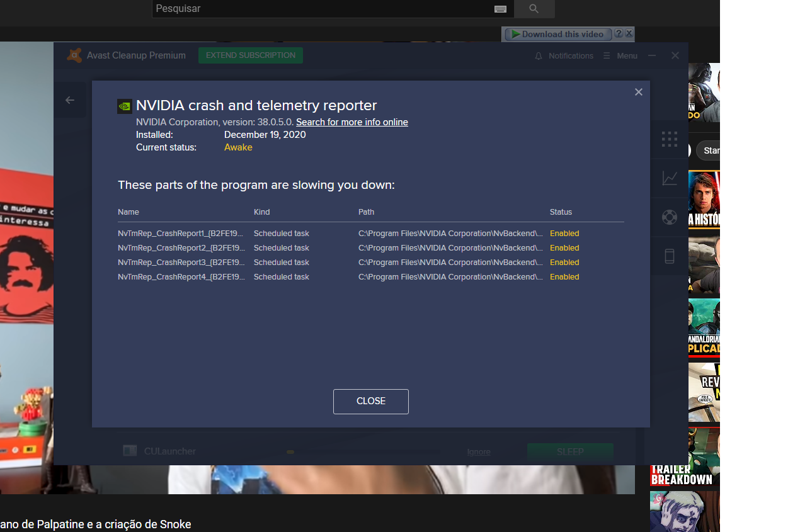Close the Avast Cleanup window
The height and width of the screenshot is (532, 800).
pyautogui.click(x=675, y=55)
